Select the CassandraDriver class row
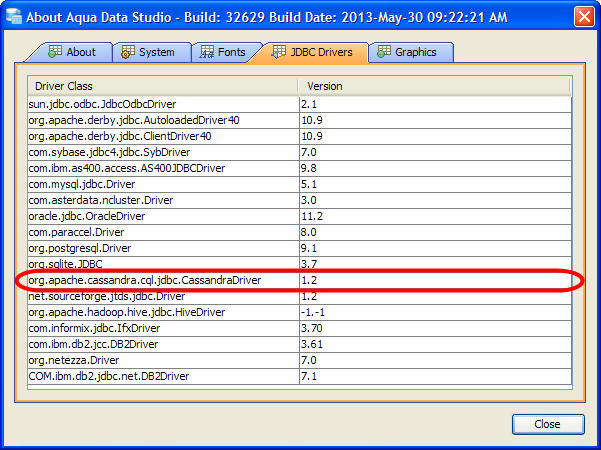Screen dimensions: 601x450 tap(300, 280)
